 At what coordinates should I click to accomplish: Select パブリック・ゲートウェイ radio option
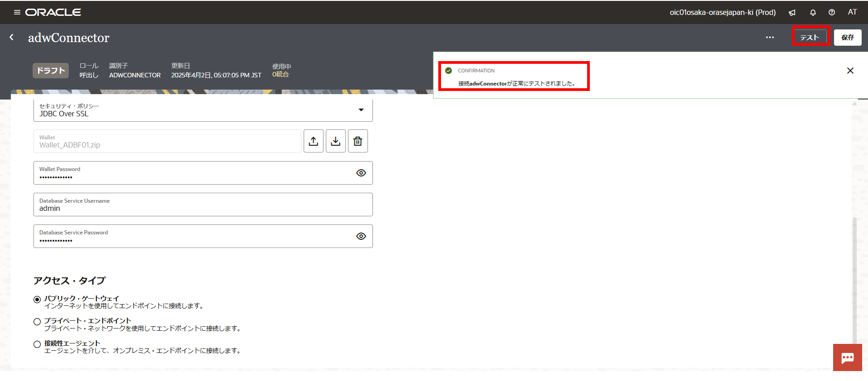[37, 300]
